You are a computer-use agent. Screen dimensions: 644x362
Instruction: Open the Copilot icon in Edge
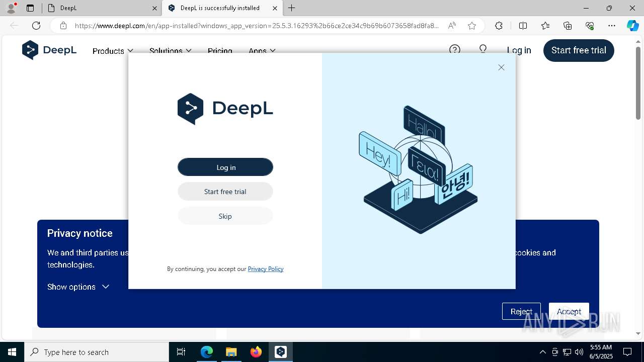[x=632, y=26]
